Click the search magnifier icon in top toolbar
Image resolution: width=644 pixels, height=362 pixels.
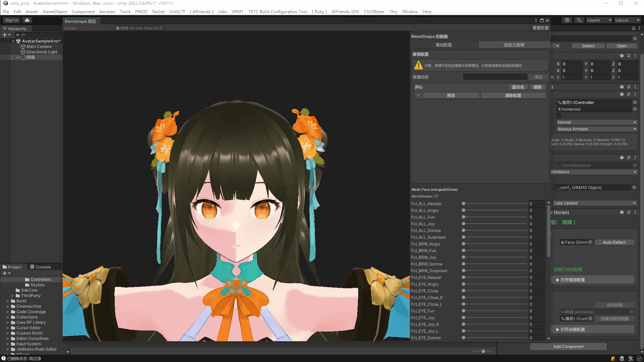[x=579, y=20]
